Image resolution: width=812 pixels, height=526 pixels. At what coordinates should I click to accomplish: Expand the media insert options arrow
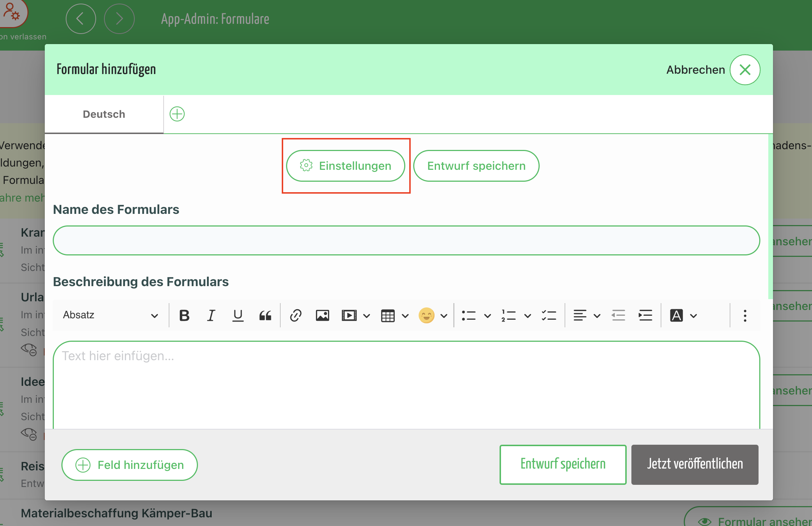click(367, 316)
